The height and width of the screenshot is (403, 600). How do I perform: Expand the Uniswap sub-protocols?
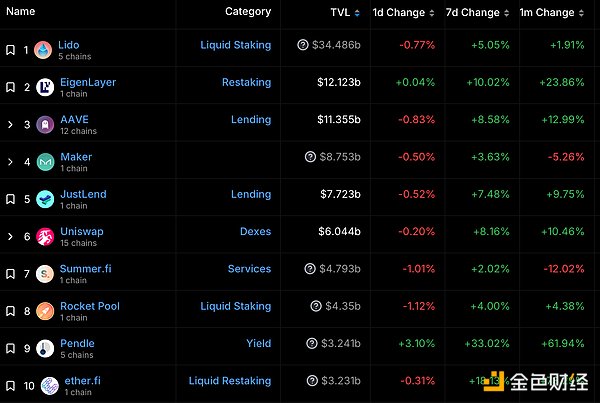10,236
